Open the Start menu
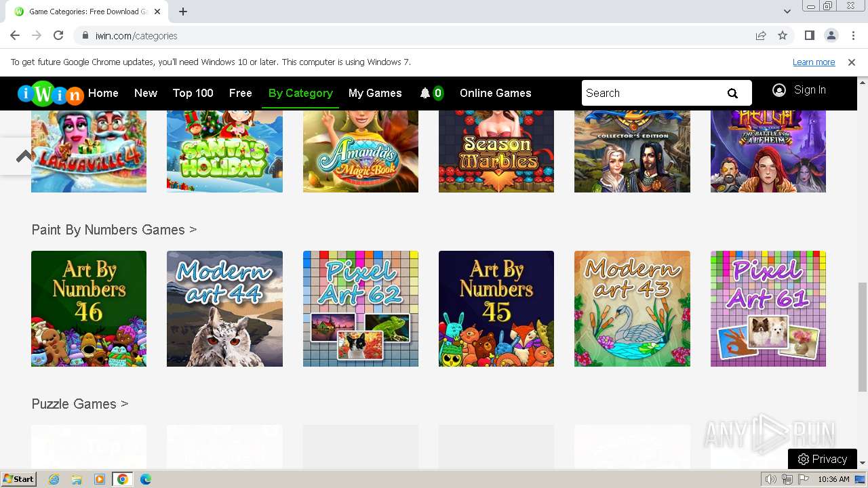This screenshot has height=488, width=868. pyautogui.click(x=18, y=479)
